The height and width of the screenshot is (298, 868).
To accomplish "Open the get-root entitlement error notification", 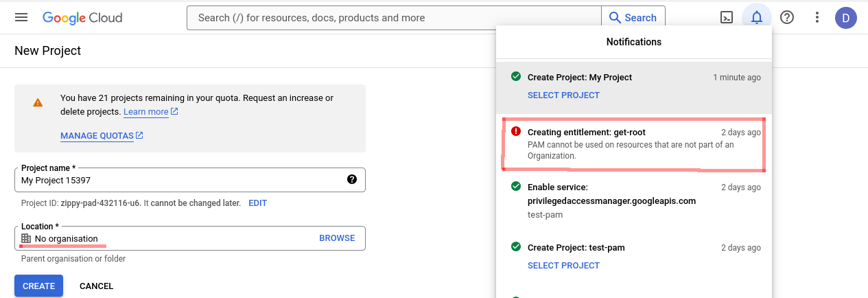I will 633,144.
